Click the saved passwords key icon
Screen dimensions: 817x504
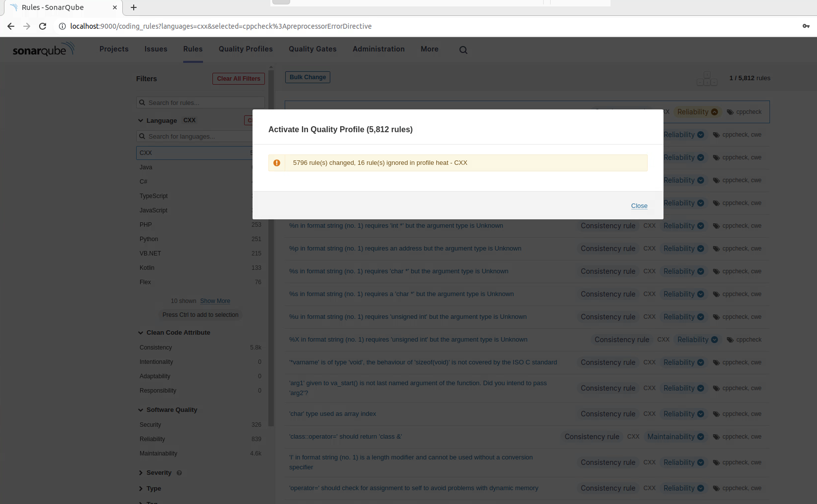click(x=806, y=26)
